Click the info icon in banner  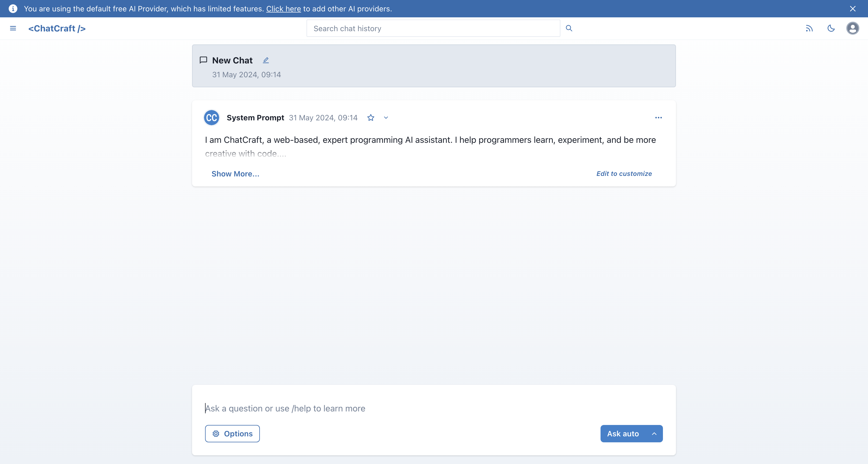(x=13, y=9)
